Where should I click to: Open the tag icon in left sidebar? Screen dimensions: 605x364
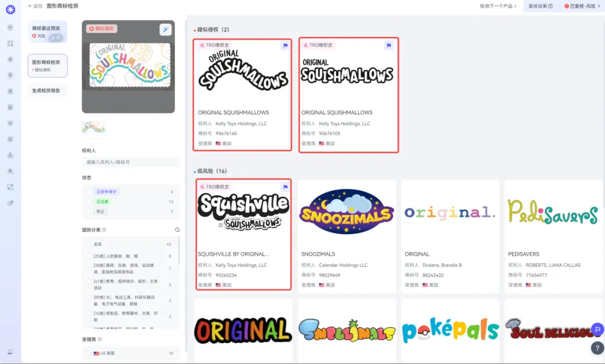(x=11, y=203)
